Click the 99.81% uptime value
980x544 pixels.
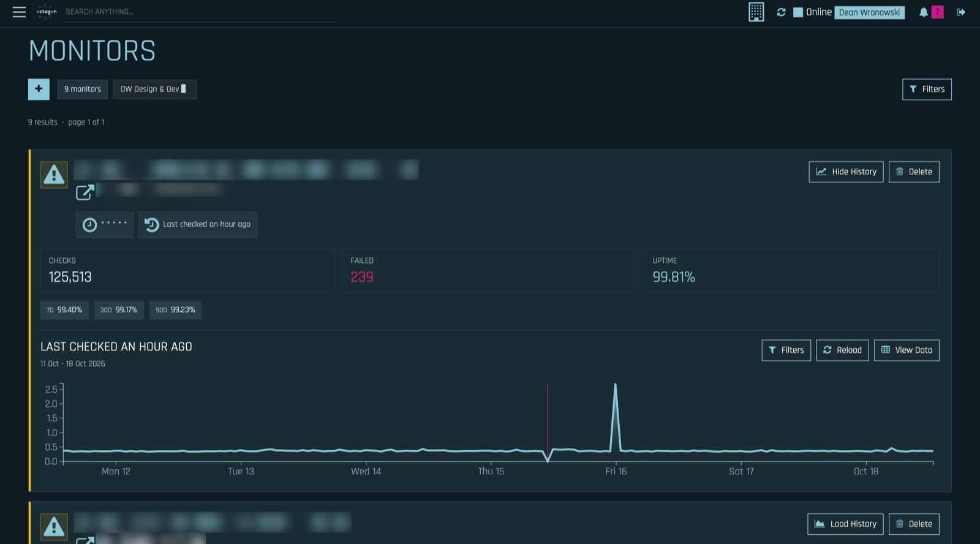coord(674,277)
